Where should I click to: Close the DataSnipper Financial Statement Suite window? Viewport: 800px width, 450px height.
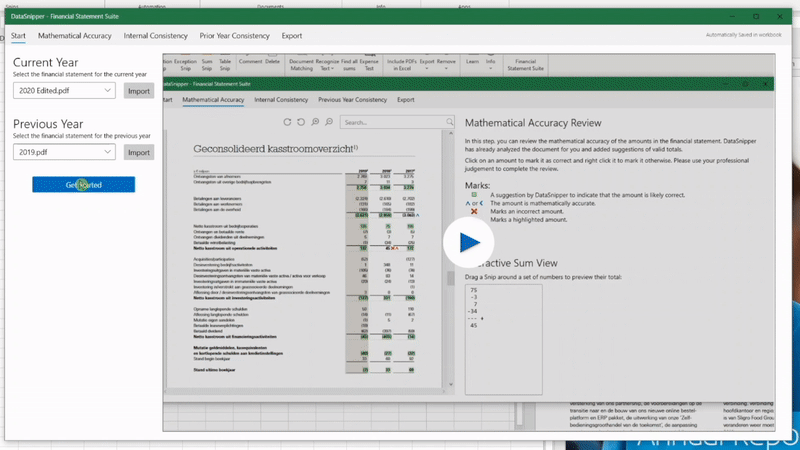click(x=780, y=16)
